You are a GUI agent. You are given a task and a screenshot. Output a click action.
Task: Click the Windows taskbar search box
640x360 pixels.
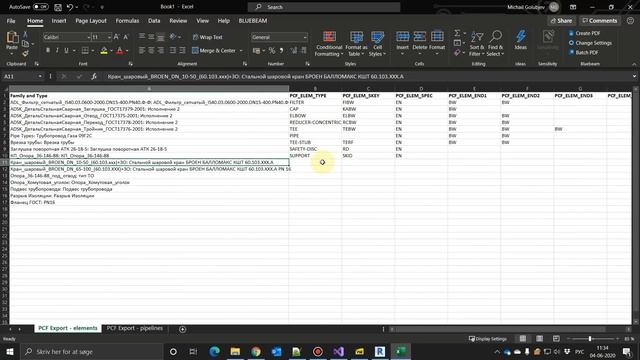[x=92, y=351]
